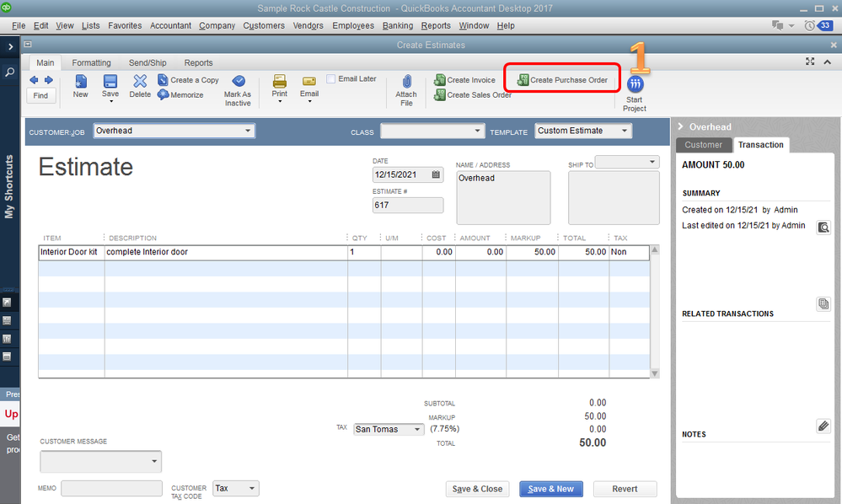Switch to the Send/Ship tab
Image resolution: width=842 pixels, height=504 pixels.
coord(147,63)
